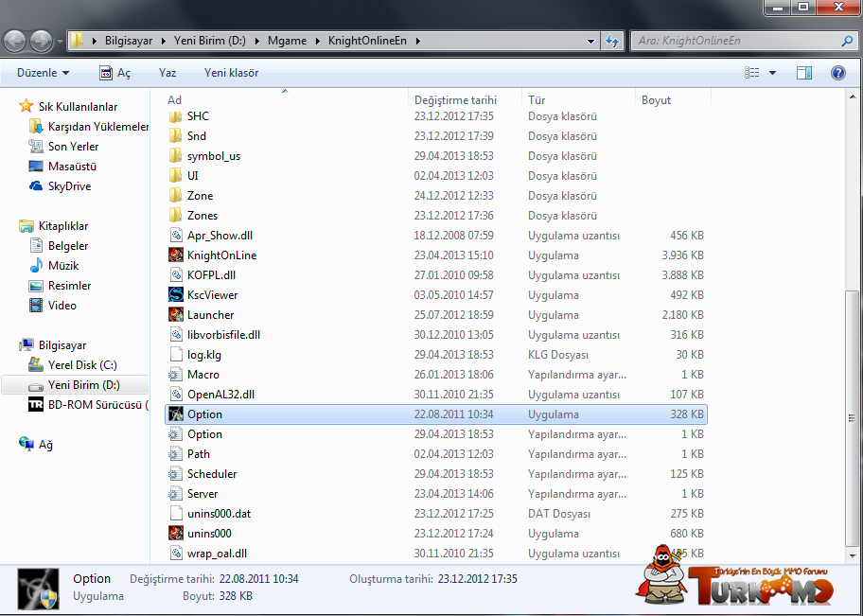The height and width of the screenshot is (616, 863).
Task: Select the wrap_oal.dll file
Action: pyautogui.click(x=436, y=554)
